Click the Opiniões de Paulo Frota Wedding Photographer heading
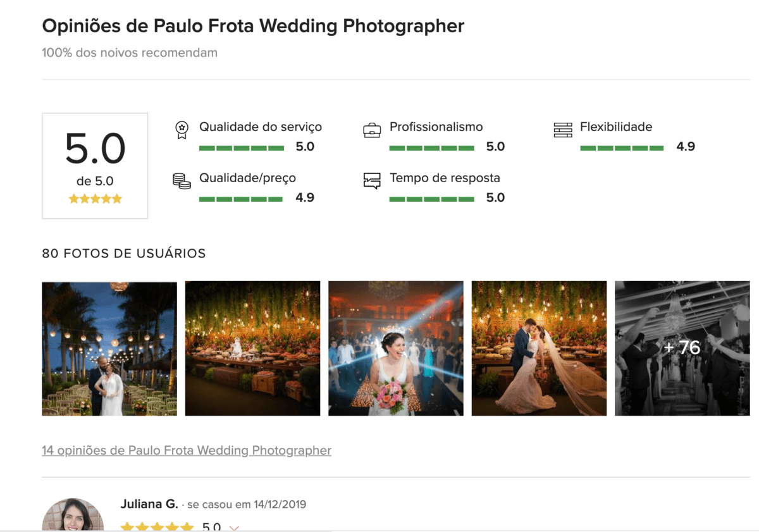759x532 pixels. tap(253, 26)
